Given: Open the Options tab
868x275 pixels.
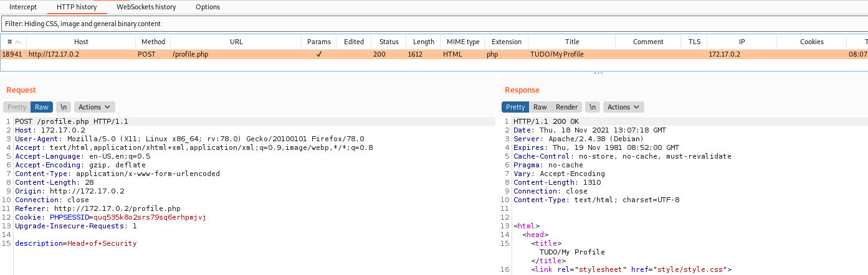Looking at the screenshot, I should pos(207,7).
